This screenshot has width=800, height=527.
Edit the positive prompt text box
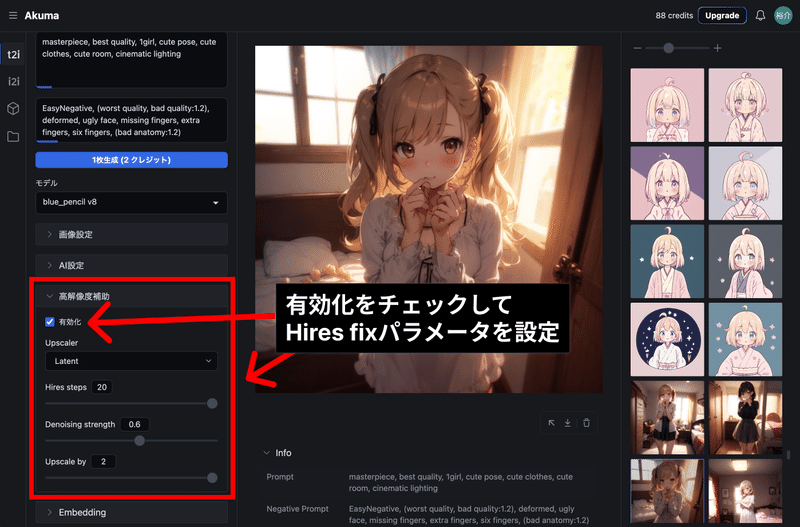[132, 60]
